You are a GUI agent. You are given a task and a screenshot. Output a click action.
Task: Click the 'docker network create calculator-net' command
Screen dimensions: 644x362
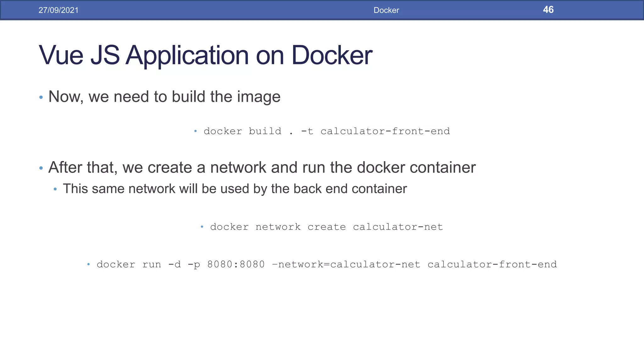tap(326, 227)
